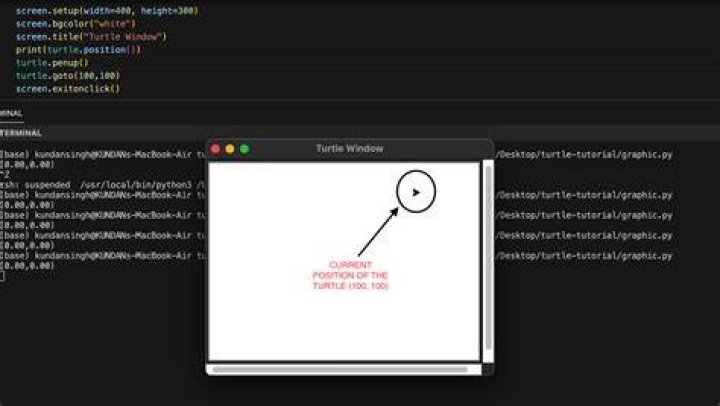Click the print(turtle.position()) code line
Screen dimensions: 720x406
78,50
